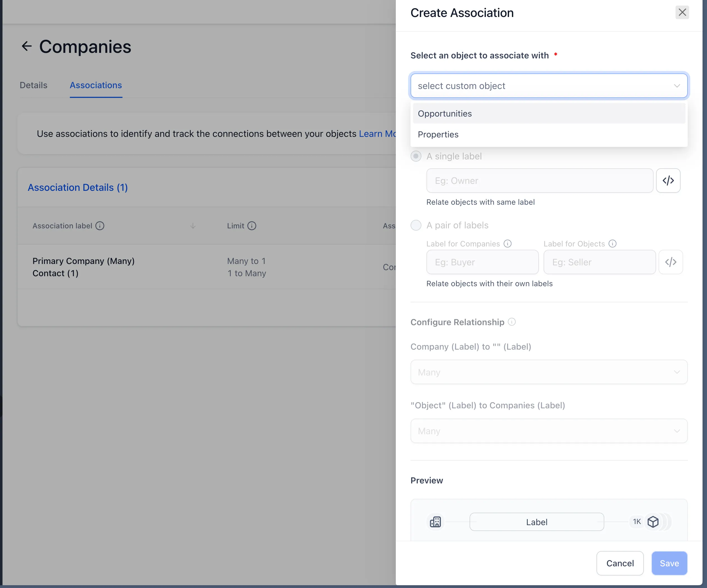
Task: Select the 'A pair of labels' radio button
Action: point(416,225)
